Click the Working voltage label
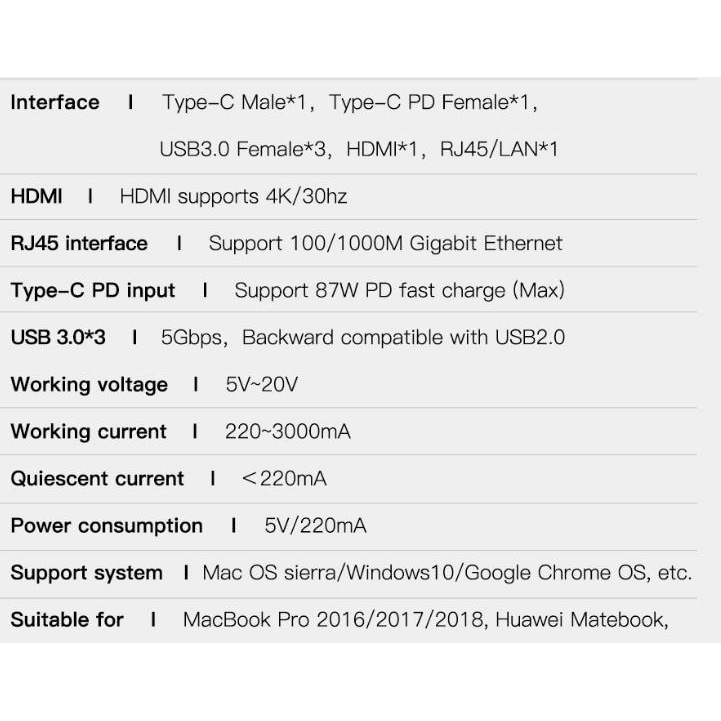721x721 pixels. tap(89, 384)
